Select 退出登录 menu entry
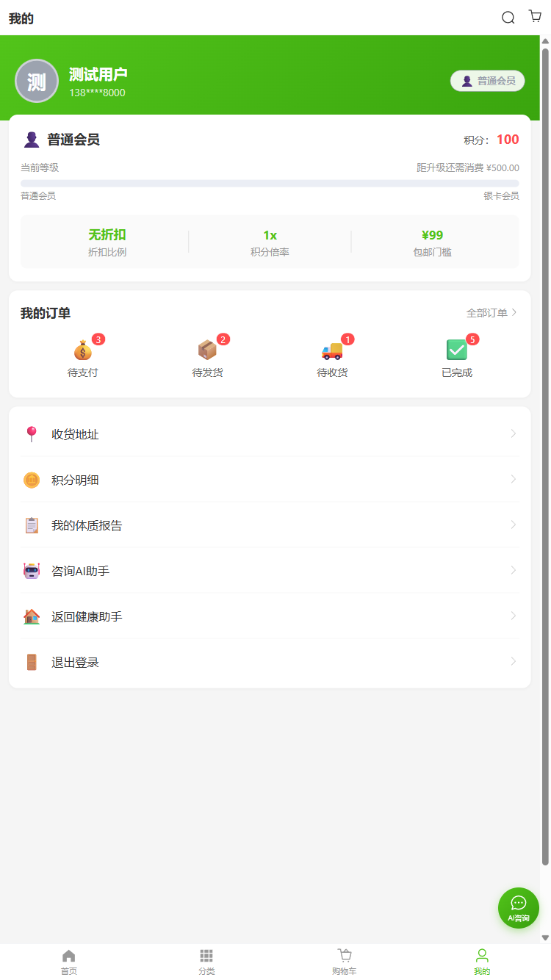 tap(75, 662)
